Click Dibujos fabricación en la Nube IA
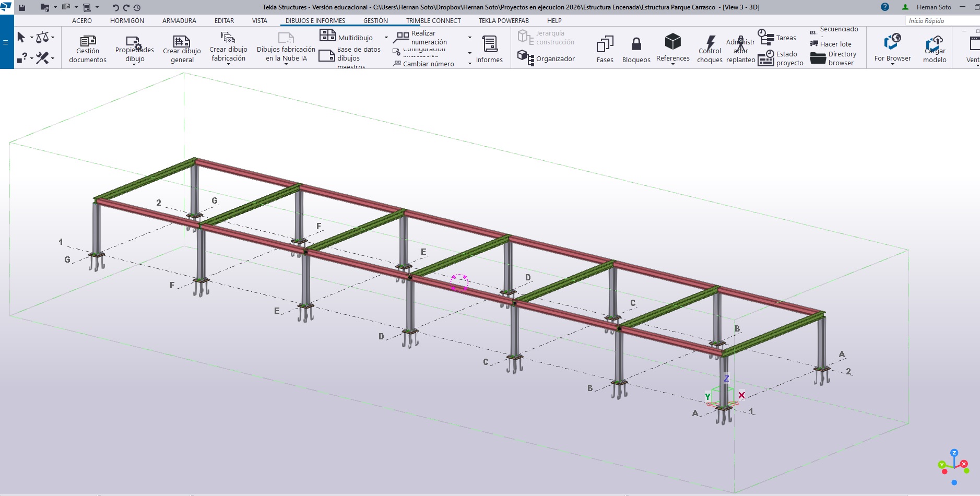Screen dimensions: 980x496 286,48
